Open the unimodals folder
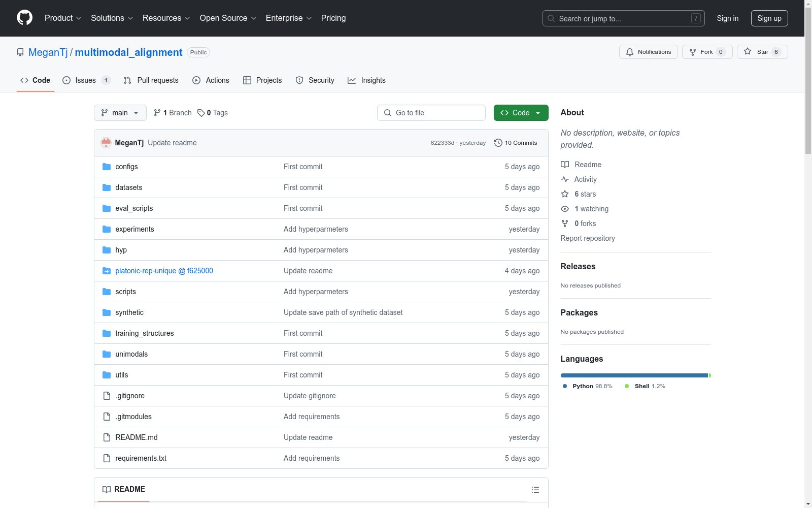 coord(131,354)
